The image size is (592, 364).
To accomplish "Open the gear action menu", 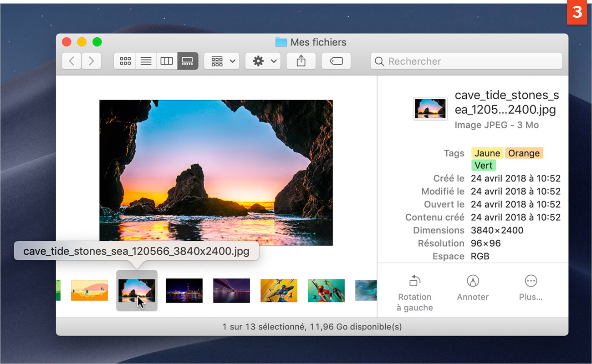I will click(x=263, y=61).
